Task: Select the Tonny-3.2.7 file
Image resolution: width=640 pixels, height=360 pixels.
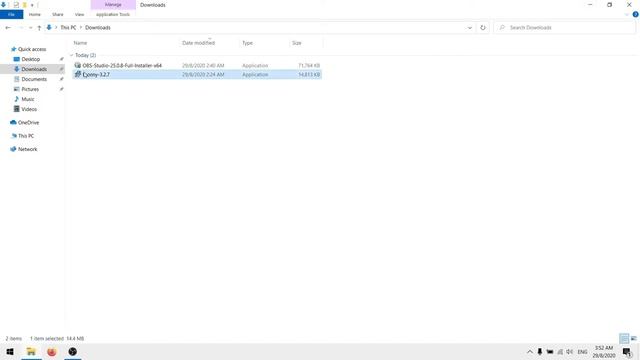Action: (x=197, y=74)
